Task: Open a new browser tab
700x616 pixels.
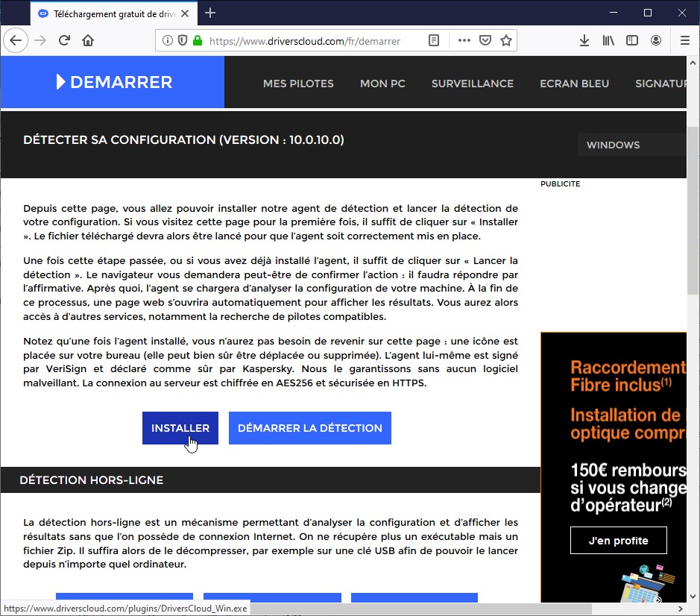Action: 210,13
